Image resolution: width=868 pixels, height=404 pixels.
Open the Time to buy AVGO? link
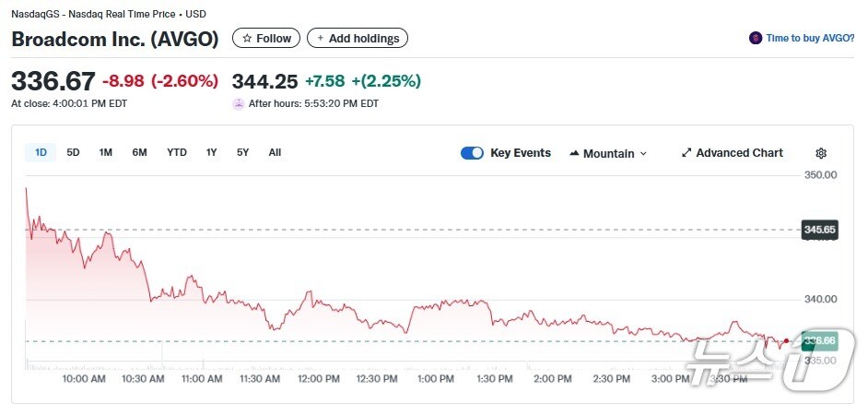tap(811, 38)
